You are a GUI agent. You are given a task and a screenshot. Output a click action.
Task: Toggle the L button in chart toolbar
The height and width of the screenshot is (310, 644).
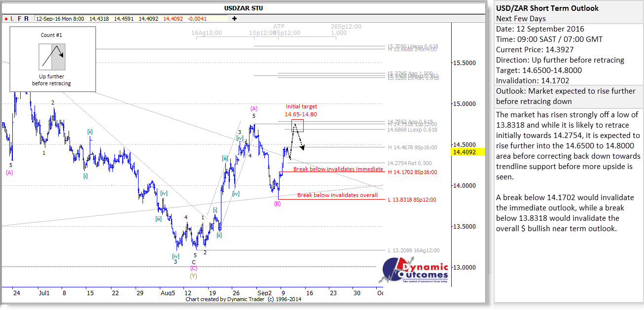[12, 19]
